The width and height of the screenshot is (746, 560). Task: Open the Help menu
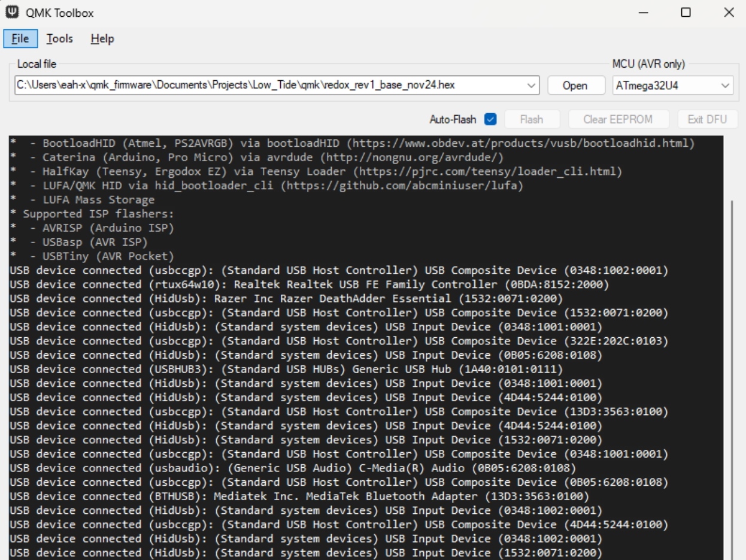pos(102,39)
